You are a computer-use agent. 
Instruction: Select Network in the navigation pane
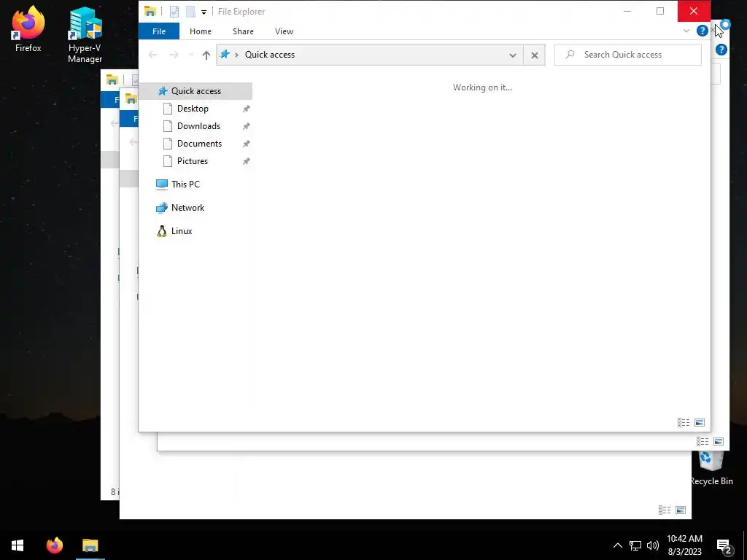click(x=187, y=208)
